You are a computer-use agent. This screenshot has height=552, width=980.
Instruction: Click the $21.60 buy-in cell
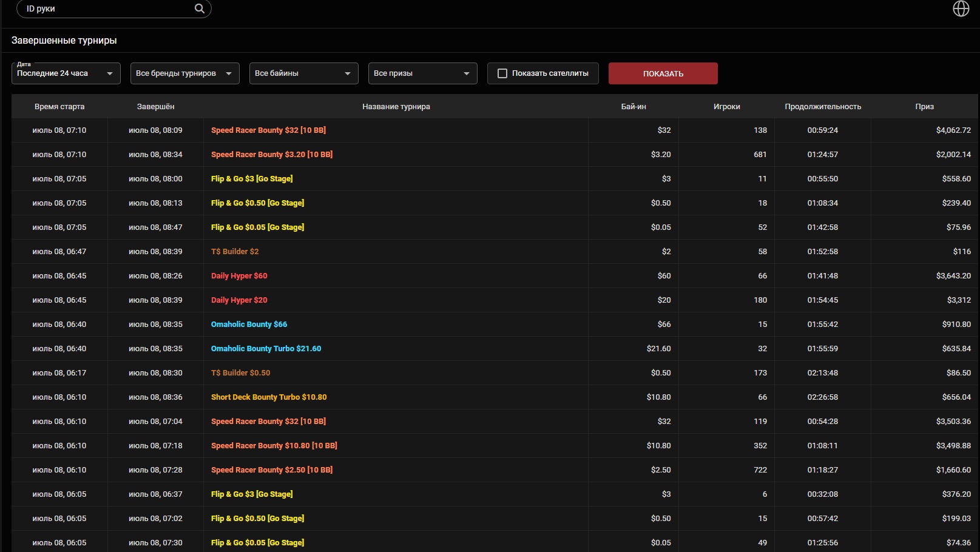coord(658,349)
